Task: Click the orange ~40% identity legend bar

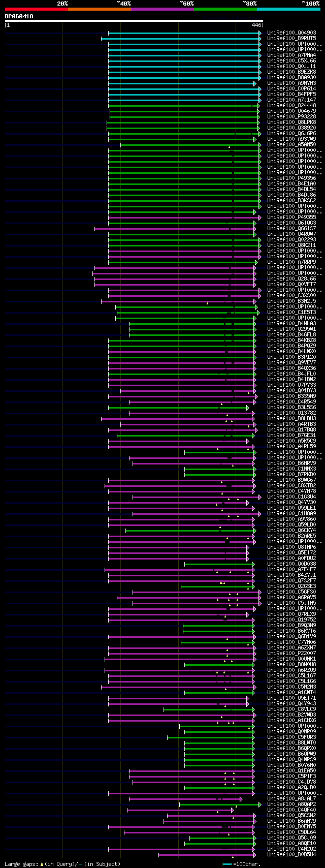Action: [x=99, y=9]
